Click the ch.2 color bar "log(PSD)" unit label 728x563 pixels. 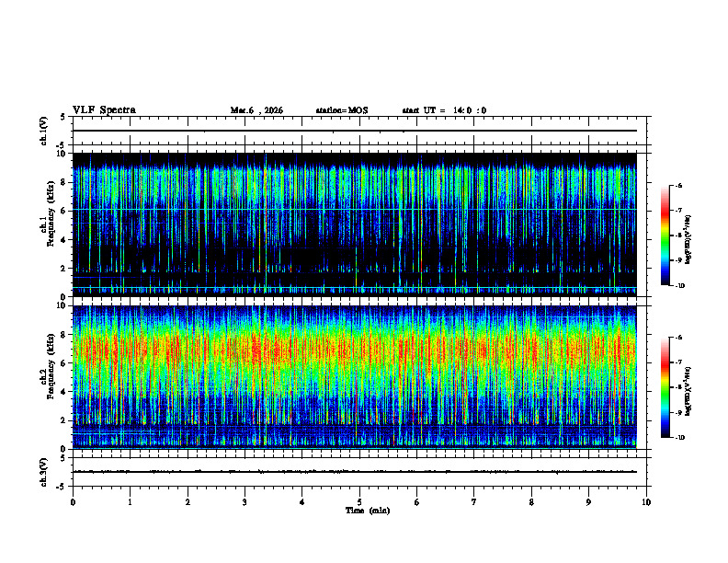pyautogui.click(x=688, y=391)
